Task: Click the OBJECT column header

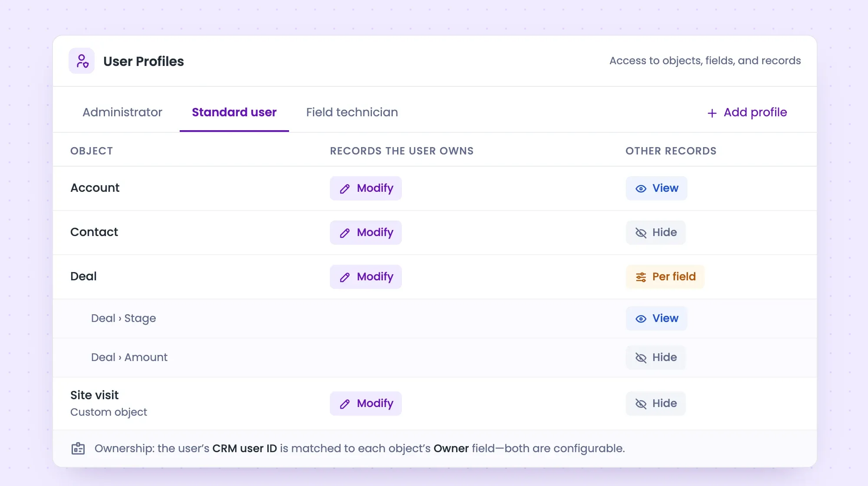Action: [x=92, y=151]
